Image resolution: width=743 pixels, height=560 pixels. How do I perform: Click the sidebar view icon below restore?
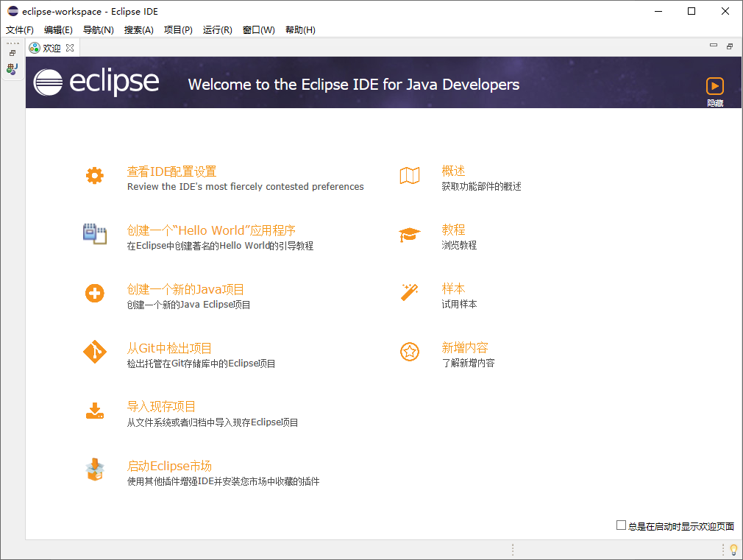[x=13, y=69]
